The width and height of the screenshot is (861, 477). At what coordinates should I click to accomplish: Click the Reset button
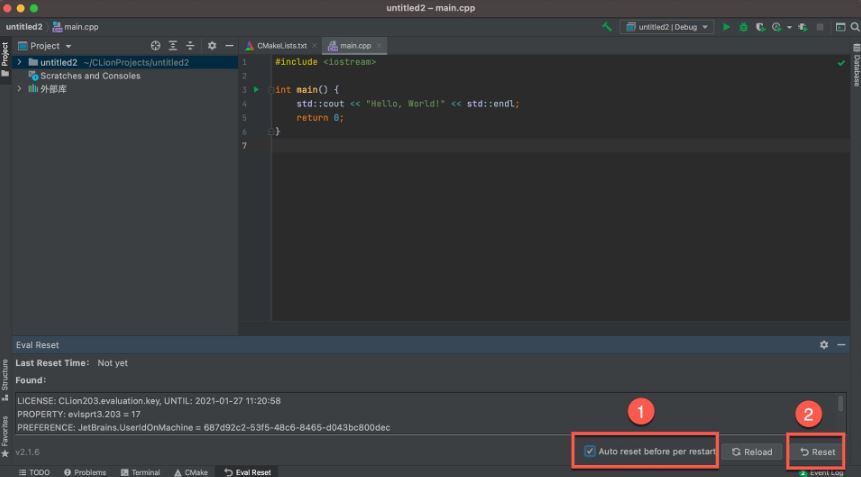point(817,452)
